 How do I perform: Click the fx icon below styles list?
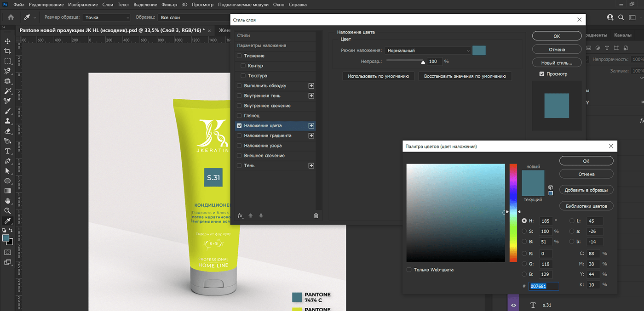pos(240,215)
